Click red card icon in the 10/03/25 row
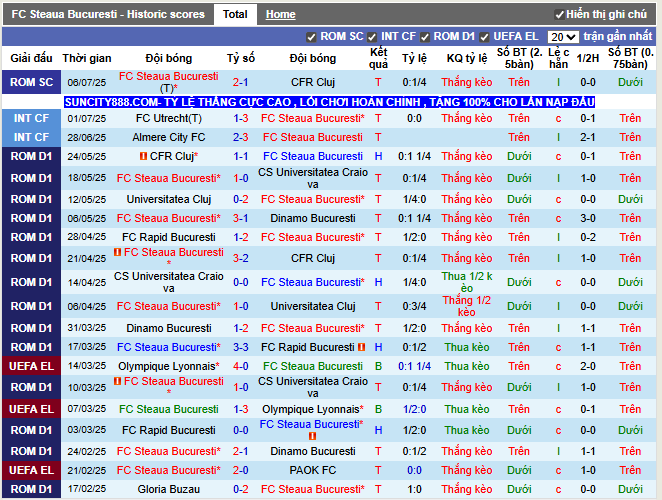Screen dimensions: 662x500 point(117,381)
